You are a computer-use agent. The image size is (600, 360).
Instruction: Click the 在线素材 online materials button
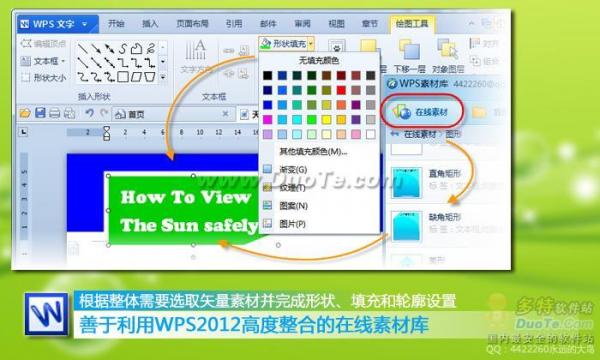[422, 112]
